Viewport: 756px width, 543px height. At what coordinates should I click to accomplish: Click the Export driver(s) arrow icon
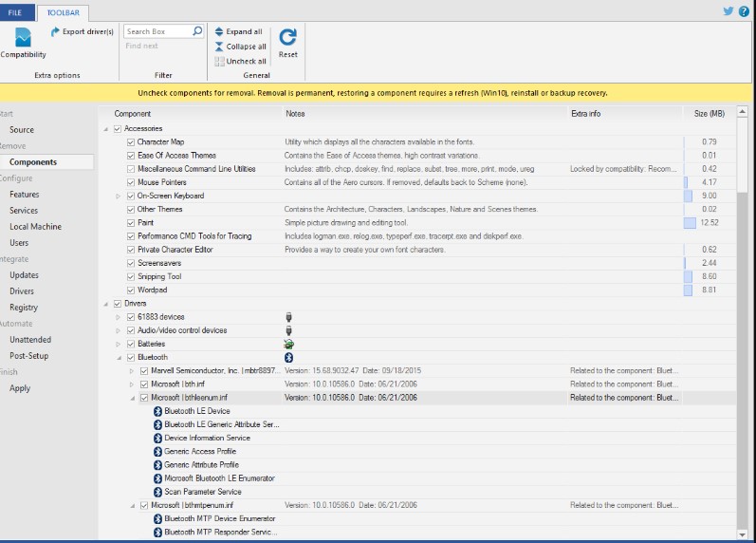[55, 31]
